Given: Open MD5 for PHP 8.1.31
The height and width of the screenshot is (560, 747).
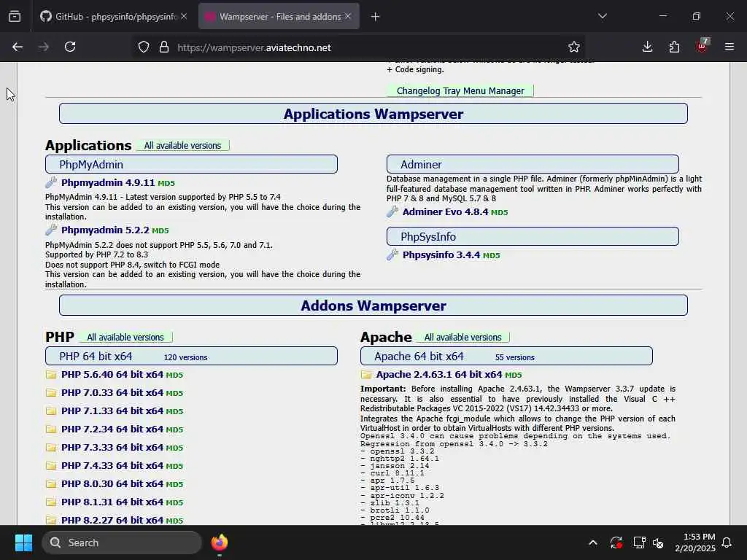Looking at the screenshot, I should [x=174, y=503].
